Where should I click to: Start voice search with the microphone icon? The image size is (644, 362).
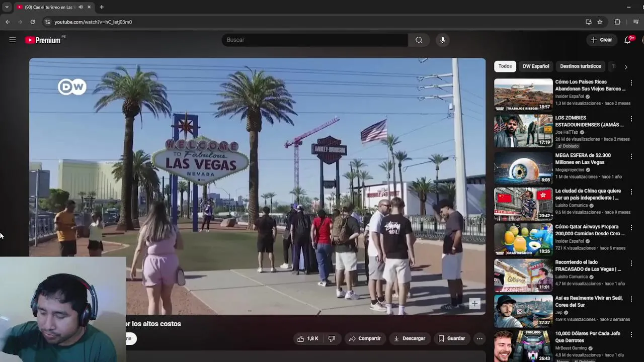click(443, 40)
